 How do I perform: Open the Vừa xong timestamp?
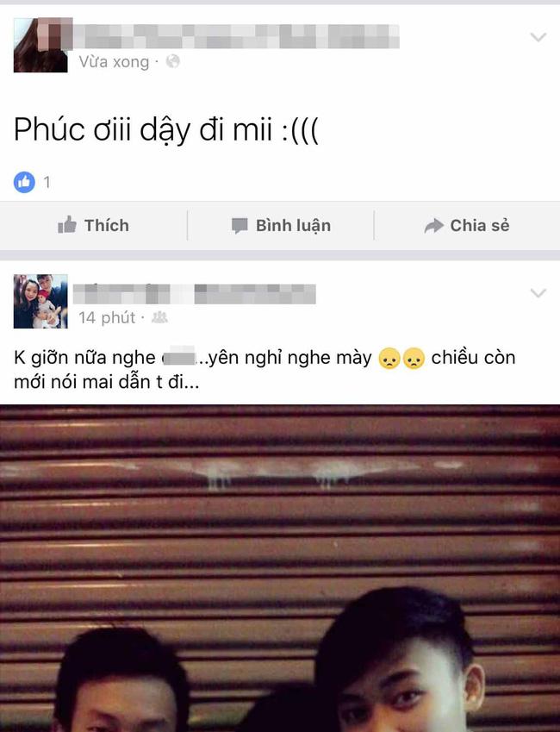point(114,61)
